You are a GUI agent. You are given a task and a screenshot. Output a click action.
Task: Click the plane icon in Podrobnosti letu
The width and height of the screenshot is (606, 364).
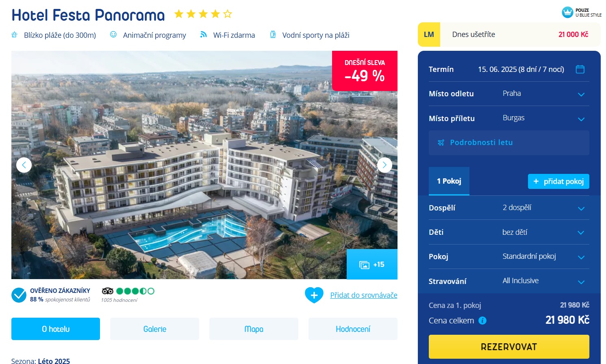(x=441, y=143)
